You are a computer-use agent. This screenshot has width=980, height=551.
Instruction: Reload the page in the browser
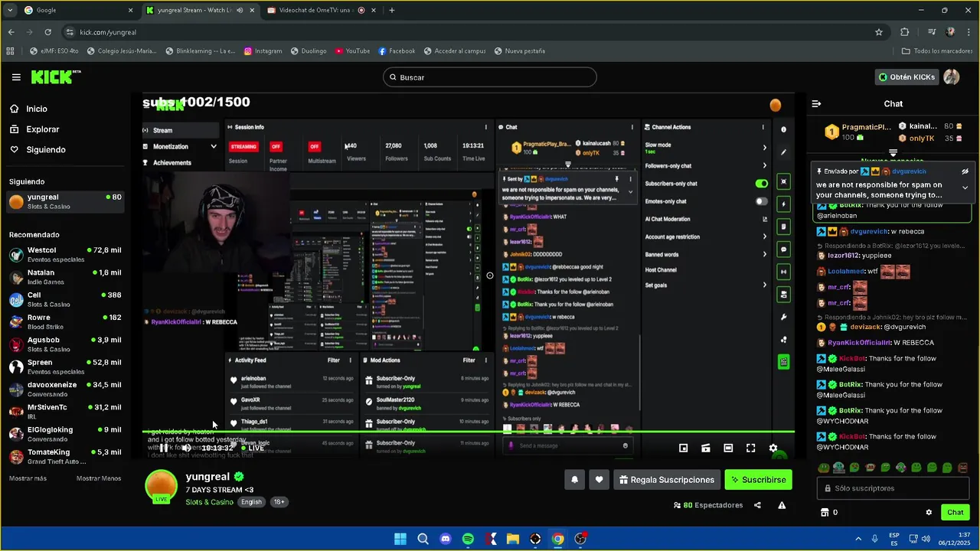pos(47,32)
